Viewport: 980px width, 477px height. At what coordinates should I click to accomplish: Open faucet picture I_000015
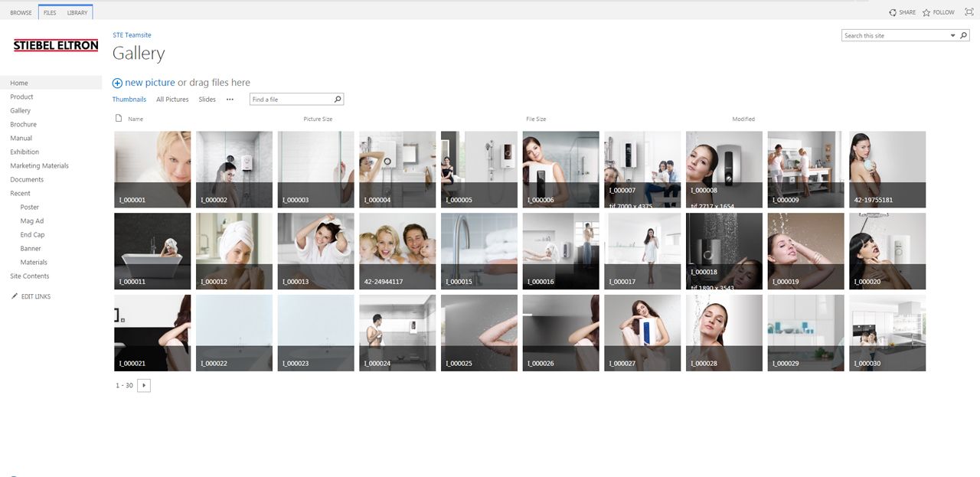click(x=479, y=251)
